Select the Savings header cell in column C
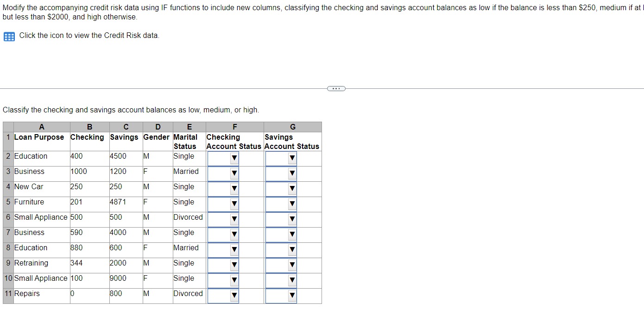 tap(123, 137)
